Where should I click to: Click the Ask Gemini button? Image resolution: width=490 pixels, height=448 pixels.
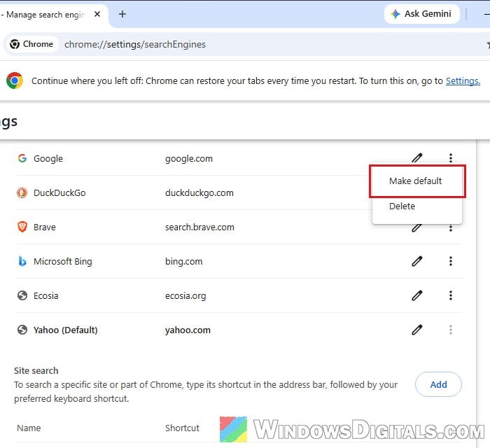click(x=421, y=14)
